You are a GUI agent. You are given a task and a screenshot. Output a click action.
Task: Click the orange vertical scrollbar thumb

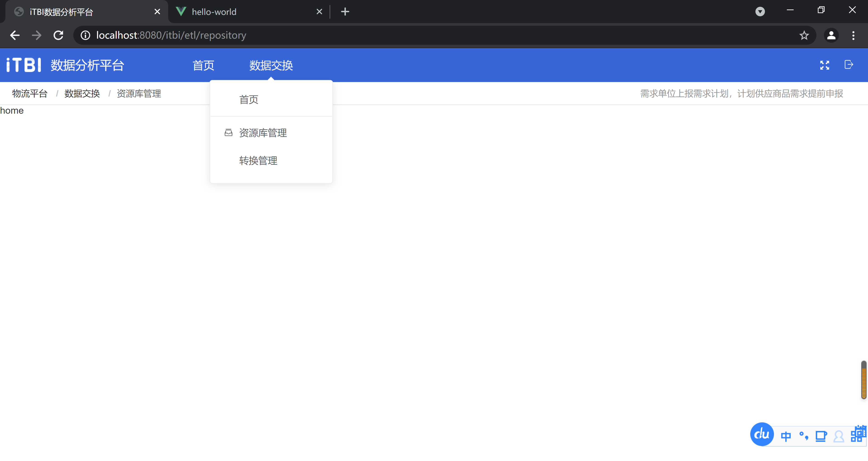[864, 380]
